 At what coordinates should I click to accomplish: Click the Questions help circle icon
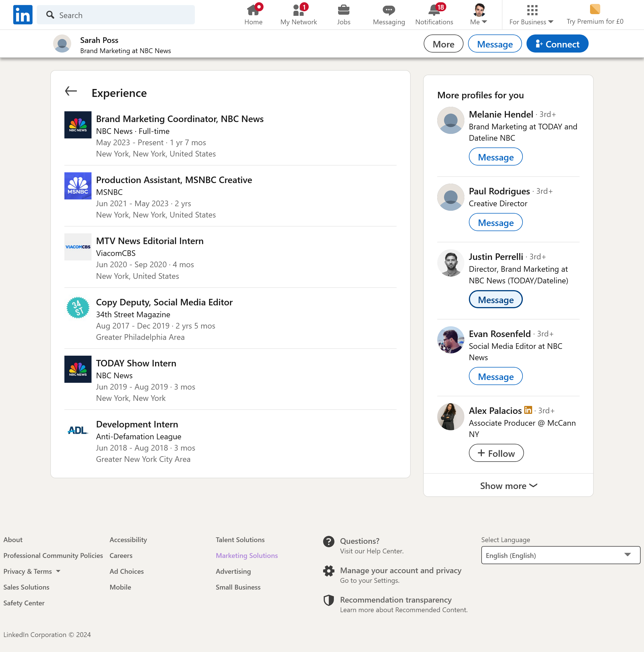328,541
